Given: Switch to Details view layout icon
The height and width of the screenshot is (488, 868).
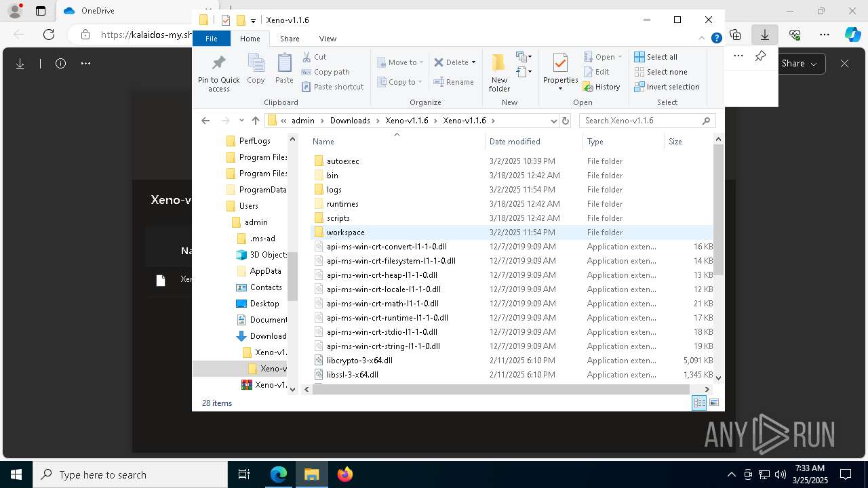Looking at the screenshot, I should tap(699, 403).
